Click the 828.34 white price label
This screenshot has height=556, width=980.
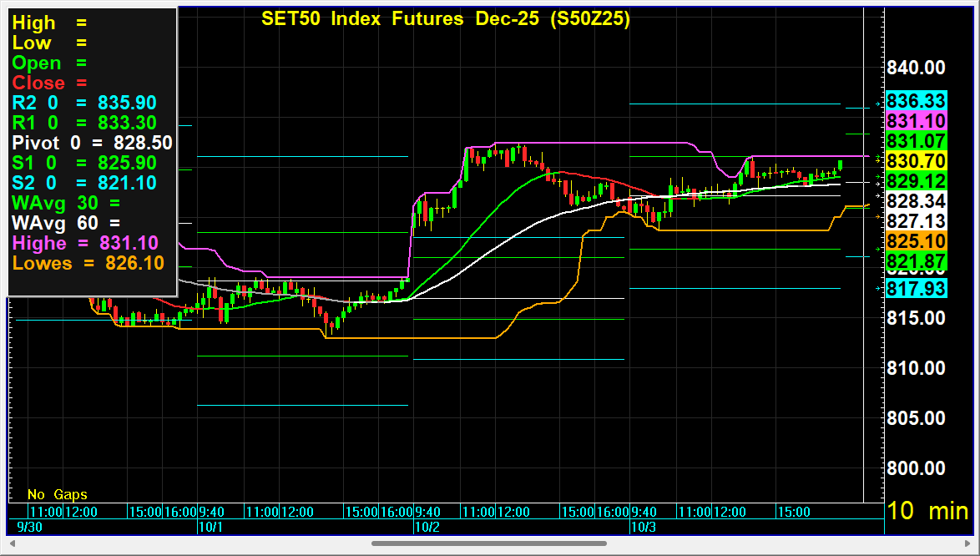point(916,201)
